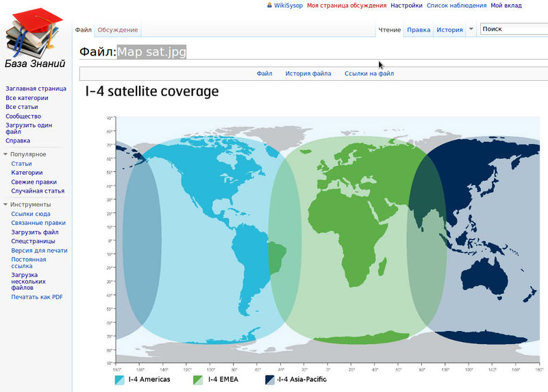Click the База Знаний logo image
Screen dimensions: 548x392
tap(35, 38)
